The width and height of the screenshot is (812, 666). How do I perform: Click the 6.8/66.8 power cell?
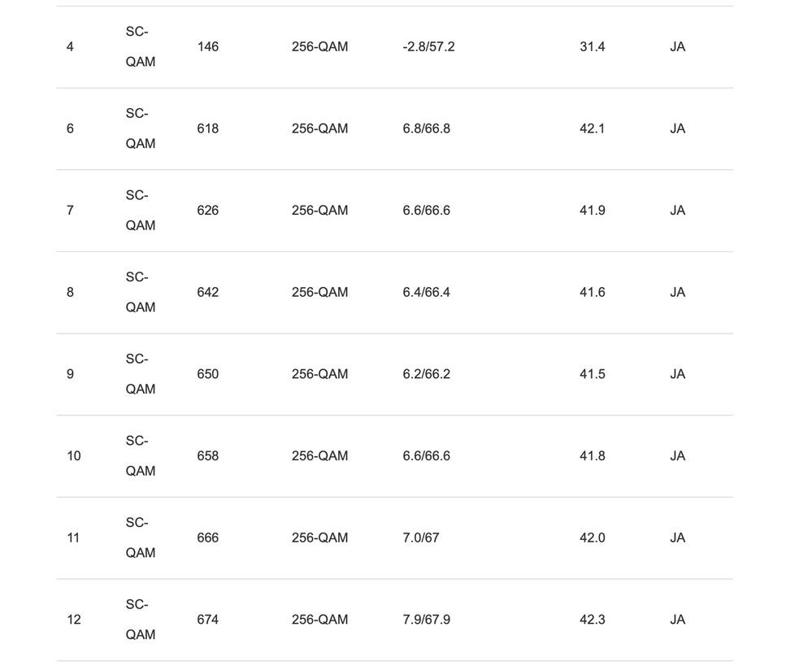(426, 128)
